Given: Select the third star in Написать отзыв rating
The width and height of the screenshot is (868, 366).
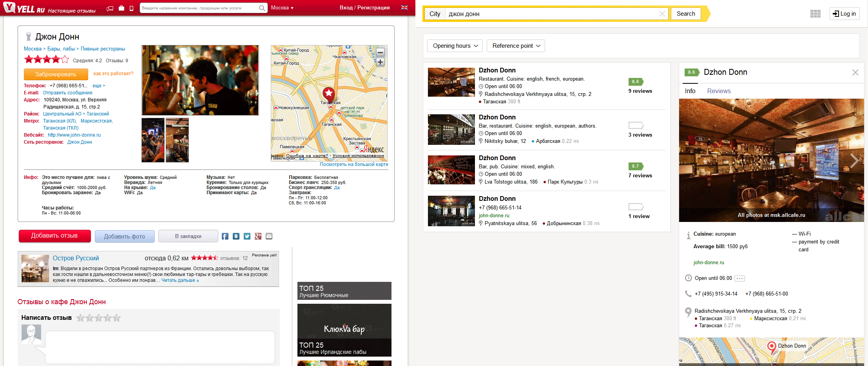Looking at the screenshot, I should point(98,318).
